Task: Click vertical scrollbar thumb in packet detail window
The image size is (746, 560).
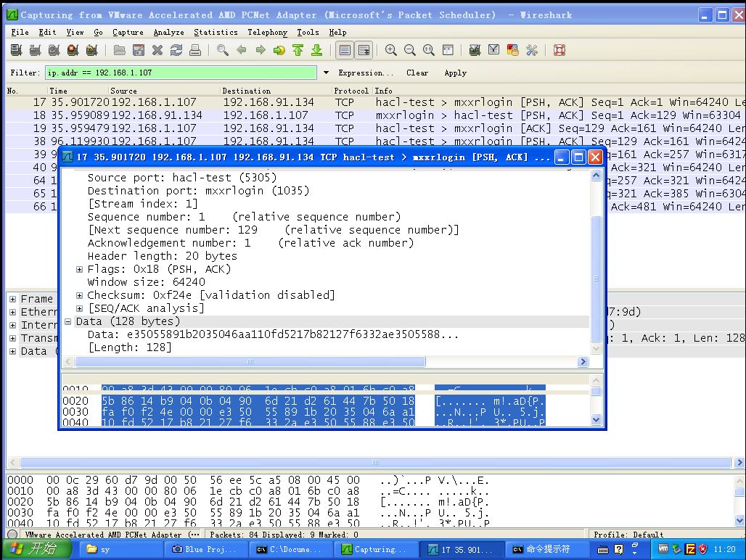Action: (596, 279)
